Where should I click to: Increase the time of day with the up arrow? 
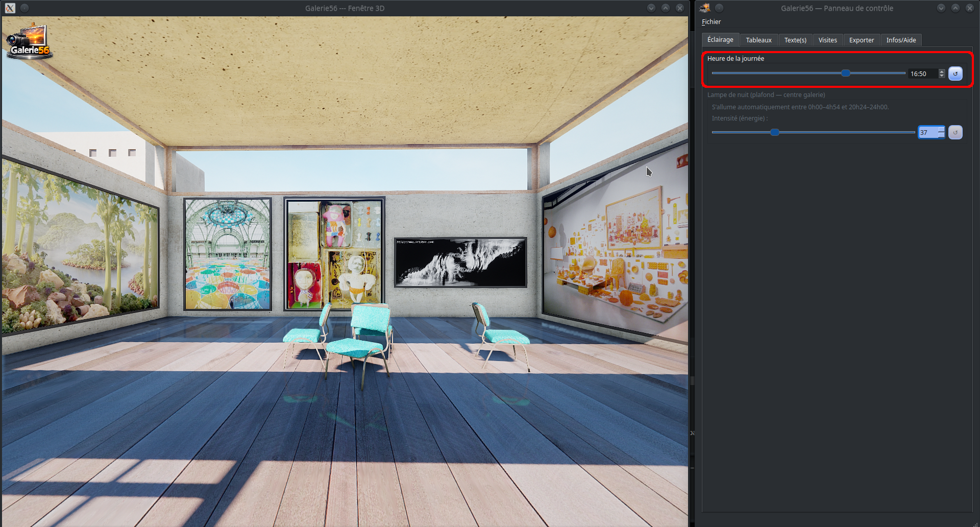click(x=942, y=71)
